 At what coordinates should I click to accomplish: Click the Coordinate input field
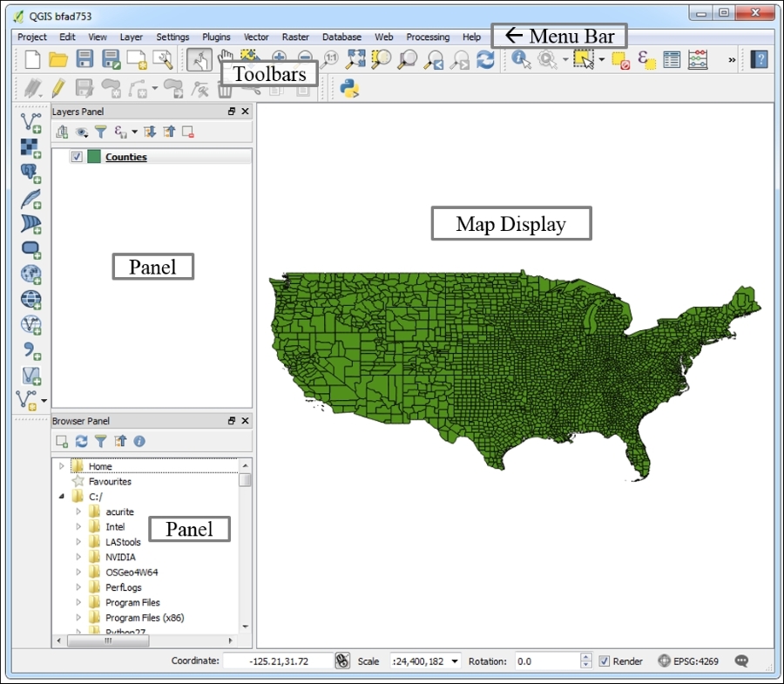[x=278, y=661]
